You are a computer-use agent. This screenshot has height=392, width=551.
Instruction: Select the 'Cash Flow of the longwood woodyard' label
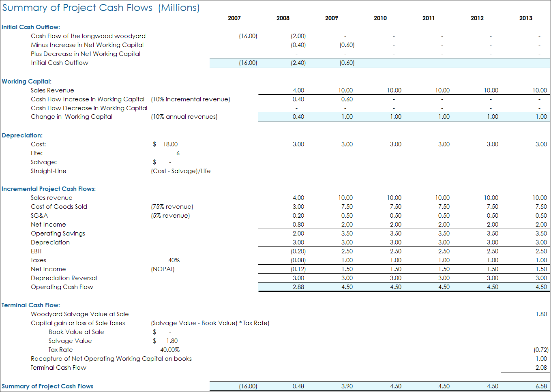click(x=88, y=36)
